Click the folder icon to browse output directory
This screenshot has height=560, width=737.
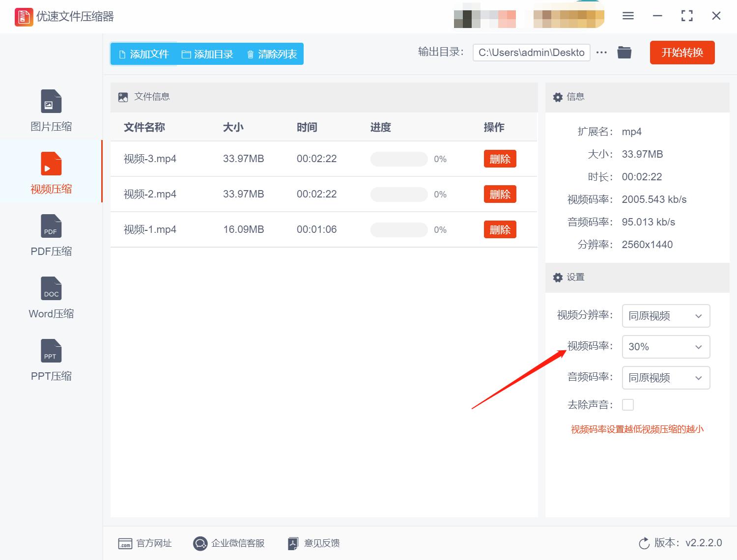coord(624,52)
